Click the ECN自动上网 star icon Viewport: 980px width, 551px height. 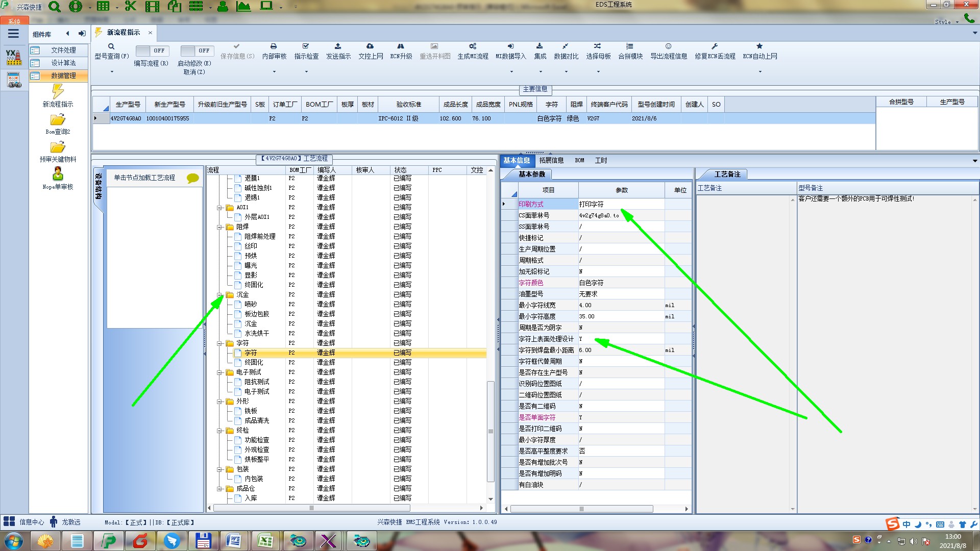[x=759, y=46]
